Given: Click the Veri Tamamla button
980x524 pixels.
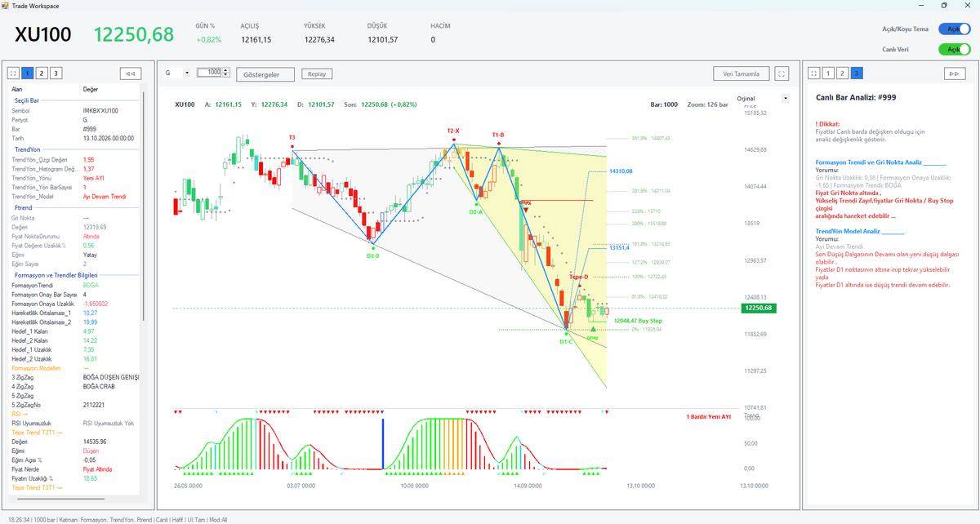Looking at the screenshot, I should (741, 73).
